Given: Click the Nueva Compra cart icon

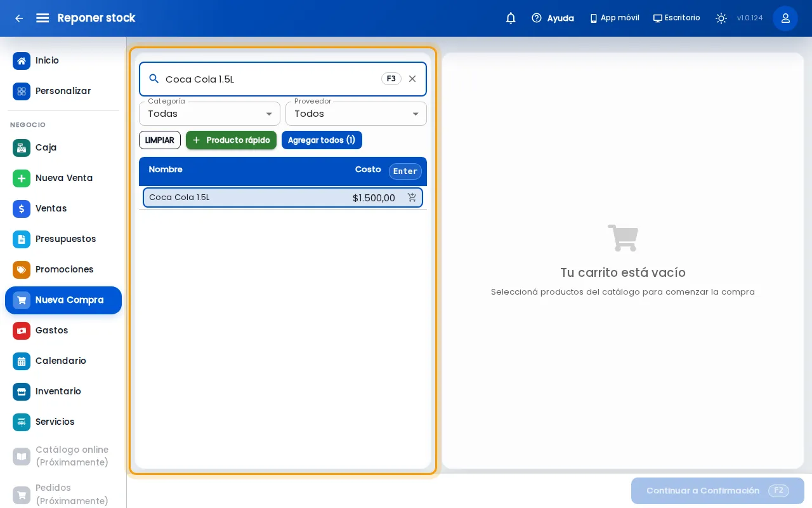Looking at the screenshot, I should click(x=22, y=300).
